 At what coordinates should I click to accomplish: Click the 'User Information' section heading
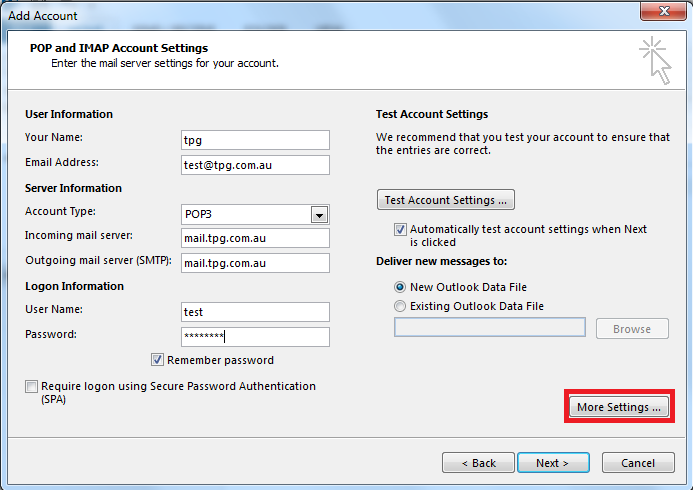click(69, 114)
